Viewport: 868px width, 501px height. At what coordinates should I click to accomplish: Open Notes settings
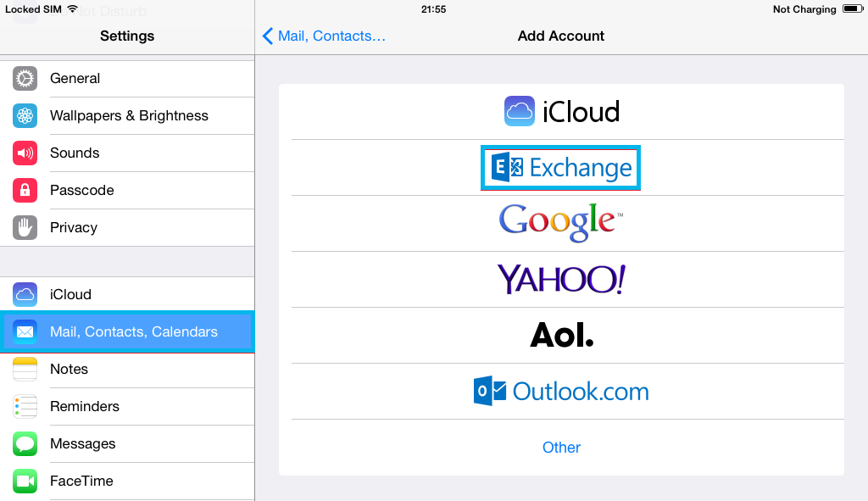127,369
